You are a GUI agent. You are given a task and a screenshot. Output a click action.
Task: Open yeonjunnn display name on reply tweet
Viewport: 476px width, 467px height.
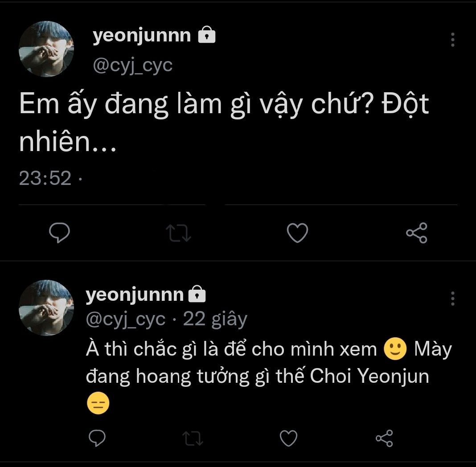pos(134,295)
